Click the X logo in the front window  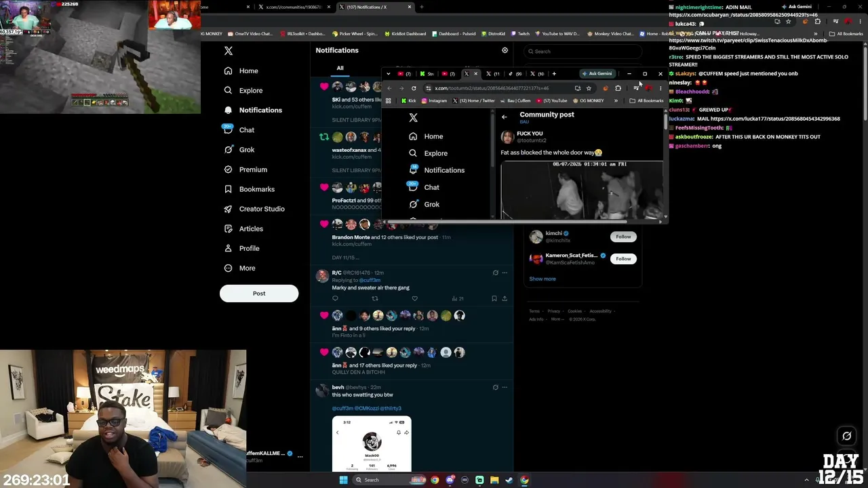coord(413,118)
